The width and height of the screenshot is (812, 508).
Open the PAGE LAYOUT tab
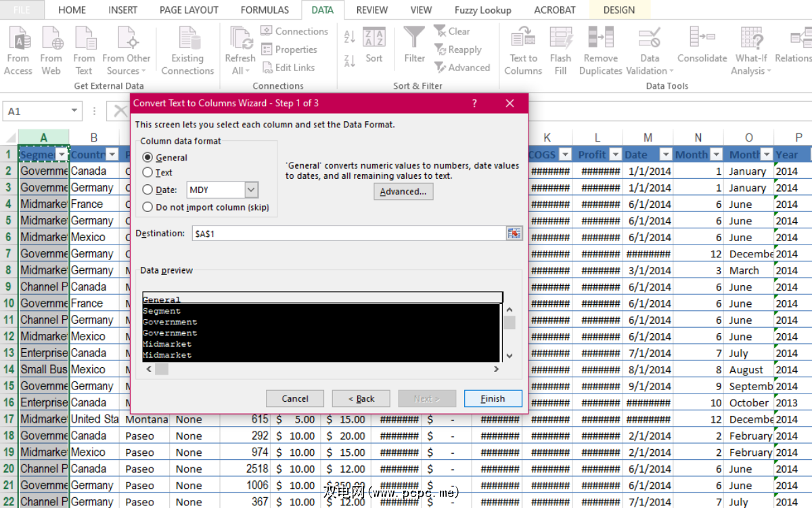pos(189,10)
